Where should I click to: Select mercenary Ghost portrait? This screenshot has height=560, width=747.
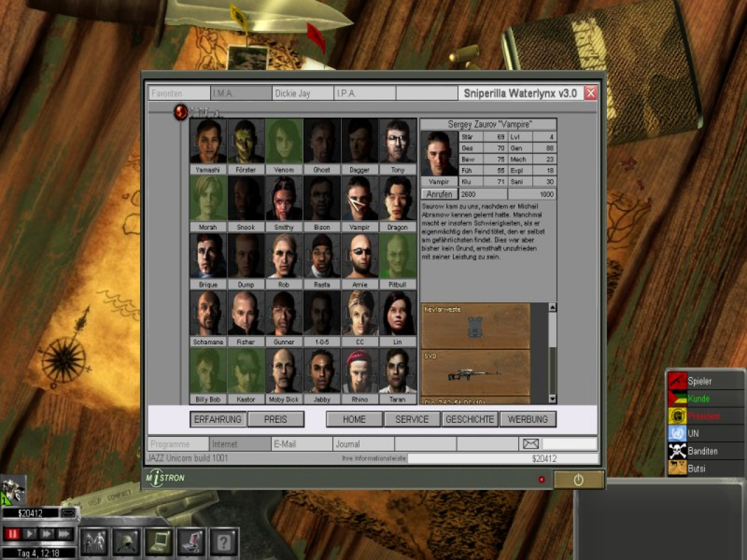click(x=322, y=142)
